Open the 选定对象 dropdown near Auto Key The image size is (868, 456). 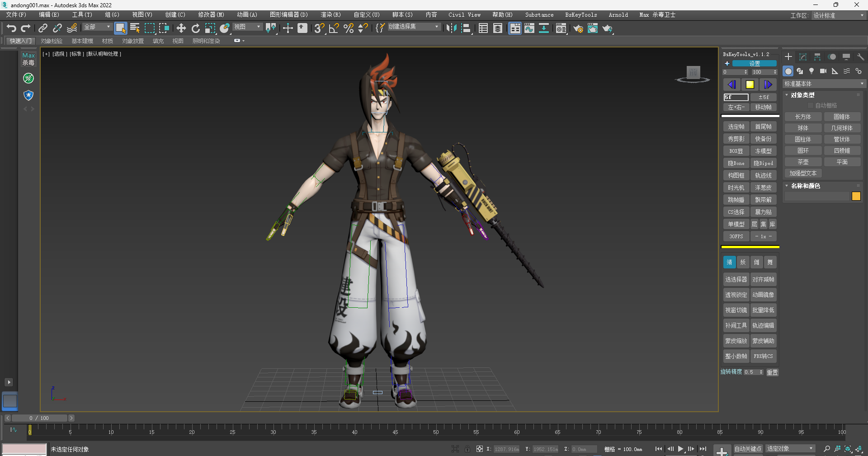click(790, 449)
